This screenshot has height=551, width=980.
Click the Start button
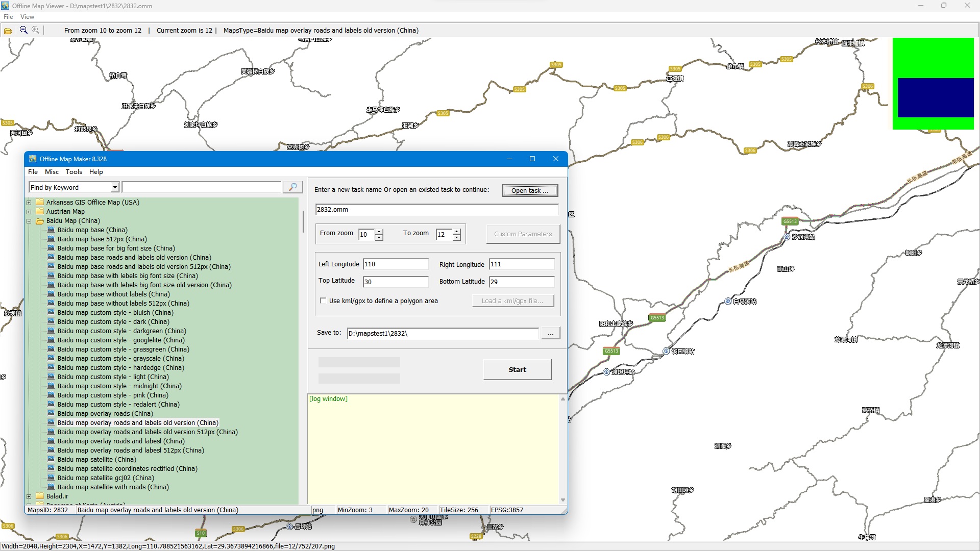[517, 369]
